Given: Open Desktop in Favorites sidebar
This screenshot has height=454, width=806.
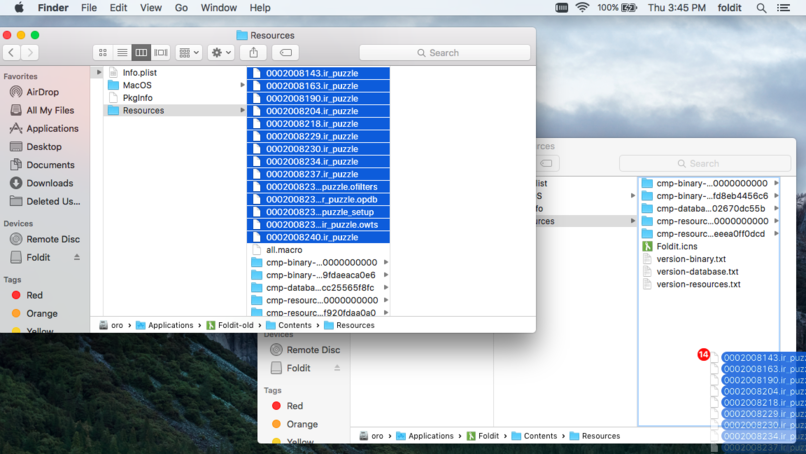Looking at the screenshot, I should pos(44,147).
